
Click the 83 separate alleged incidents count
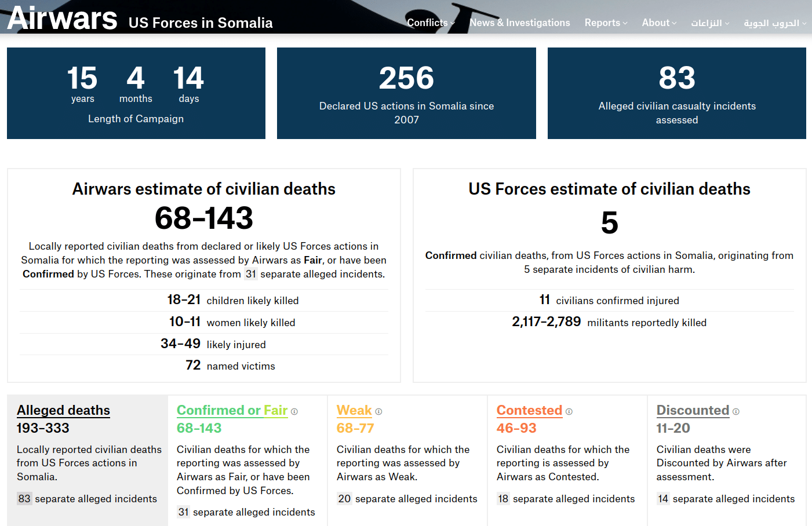point(24,499)
